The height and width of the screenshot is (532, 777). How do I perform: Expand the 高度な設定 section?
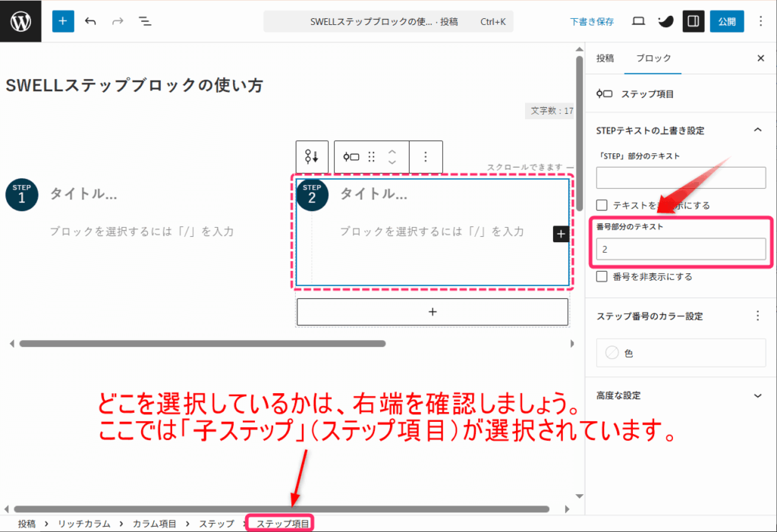[x=757, y=395]
